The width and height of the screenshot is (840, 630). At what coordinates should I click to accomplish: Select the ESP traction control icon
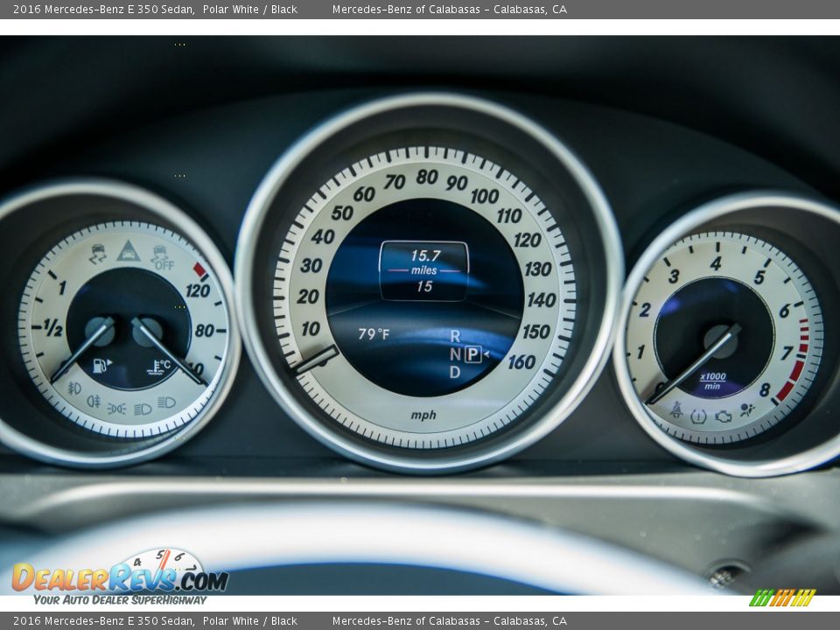coord(98,252)
